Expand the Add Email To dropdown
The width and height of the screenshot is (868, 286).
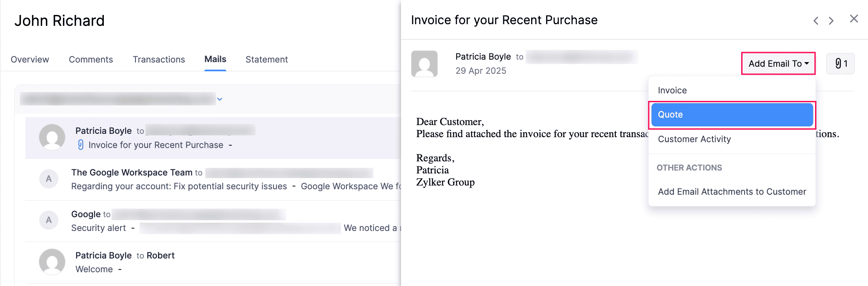coord(778,63)
